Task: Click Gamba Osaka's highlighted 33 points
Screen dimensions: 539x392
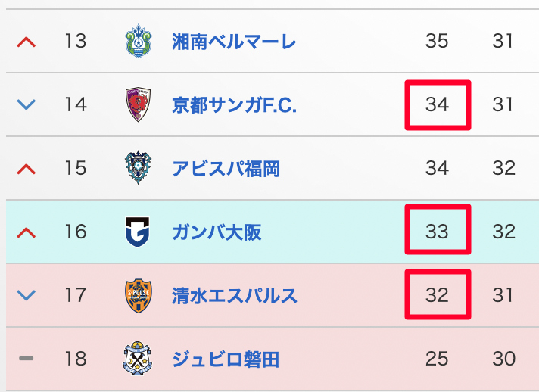Action: (x=438, y=232)
